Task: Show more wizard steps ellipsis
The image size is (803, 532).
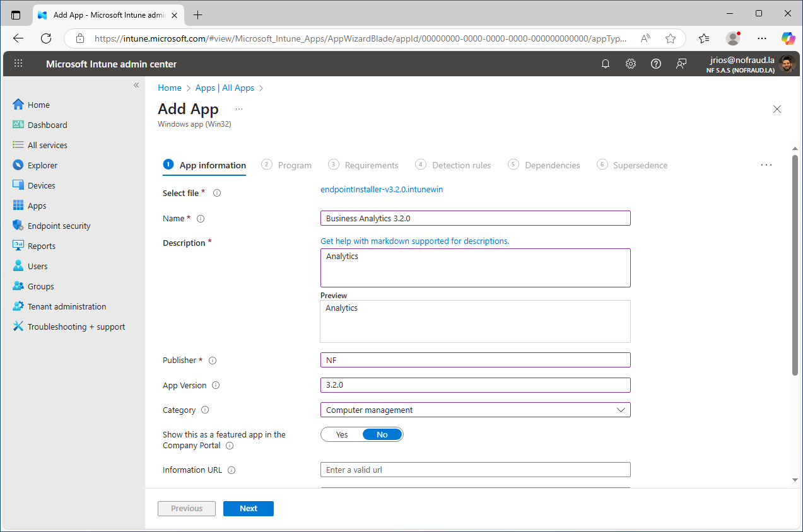Action: [766, 165]
